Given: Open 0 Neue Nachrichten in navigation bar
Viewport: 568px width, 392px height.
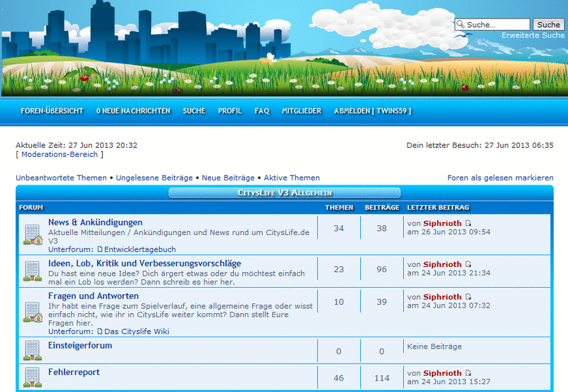Looking at the screenshot, I should (x=133, y=111).
